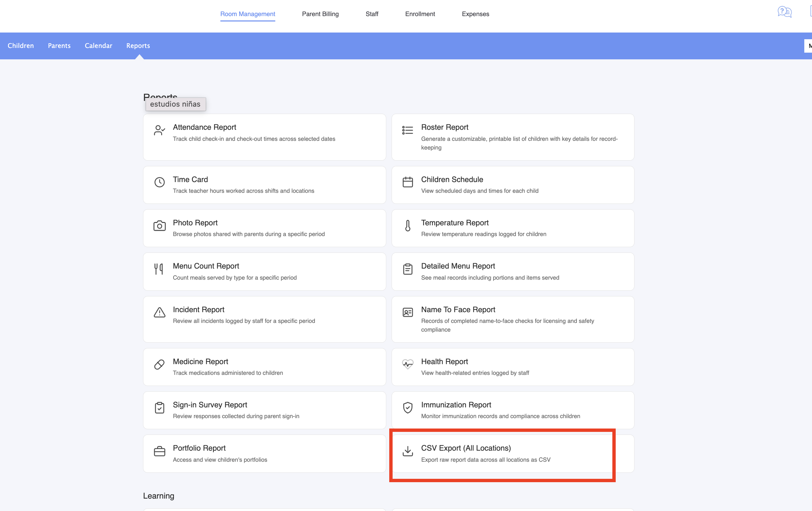Open the Parent Billing tab
The height and width of the screenshot is (511, 812).
320,14
